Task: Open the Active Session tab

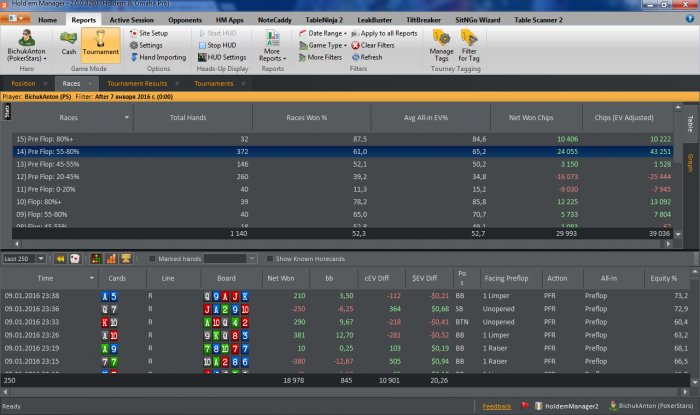Action: pos(131,20)
